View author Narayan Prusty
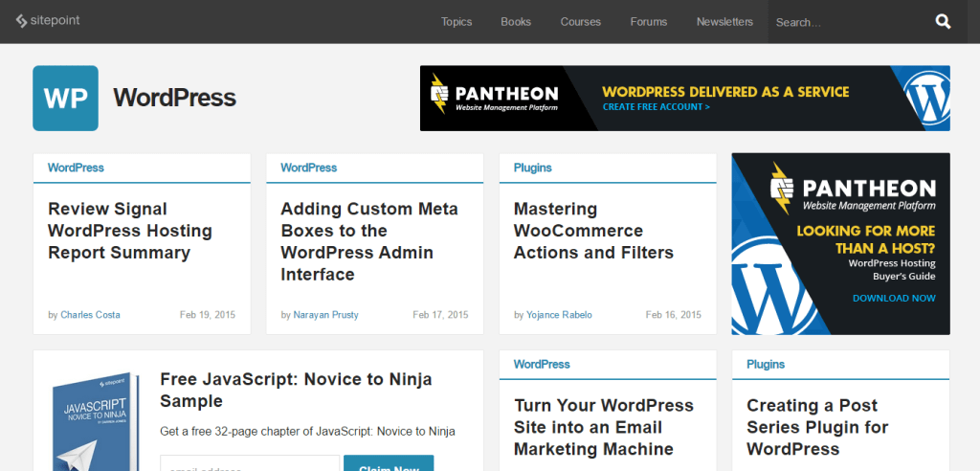The image size is (980, 471). tap(325, 315)
